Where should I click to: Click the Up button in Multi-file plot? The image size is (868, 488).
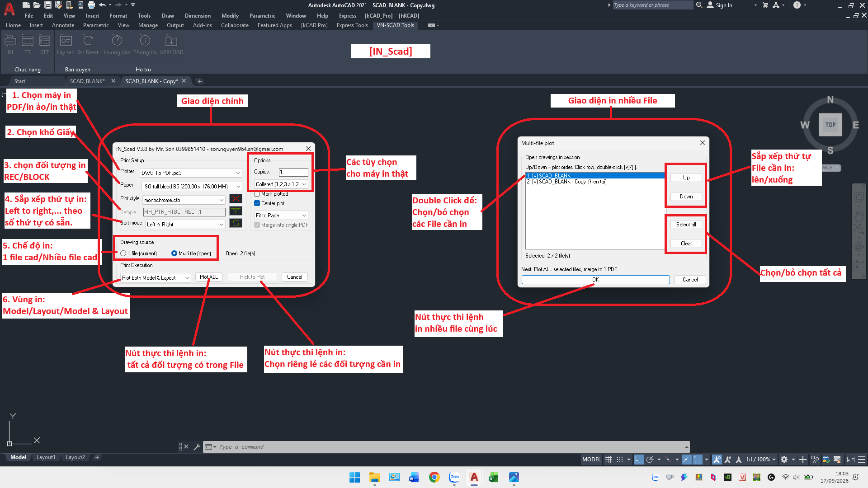tap(686, 178)
